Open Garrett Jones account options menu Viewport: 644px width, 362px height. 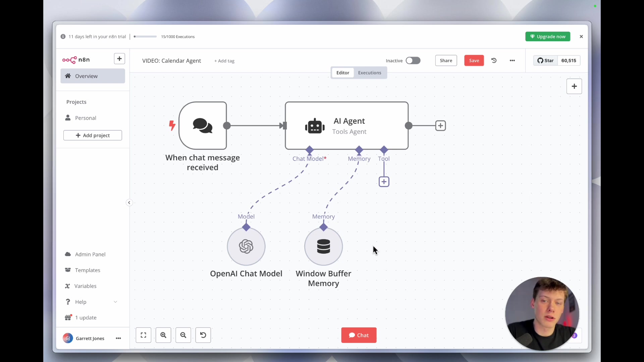coord(118,339)
